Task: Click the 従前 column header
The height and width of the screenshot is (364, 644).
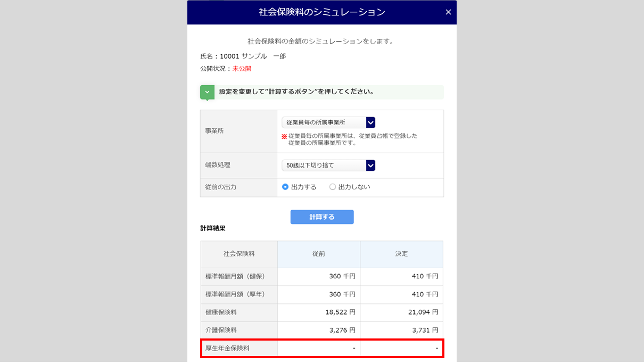Action: tap(318, 254)
